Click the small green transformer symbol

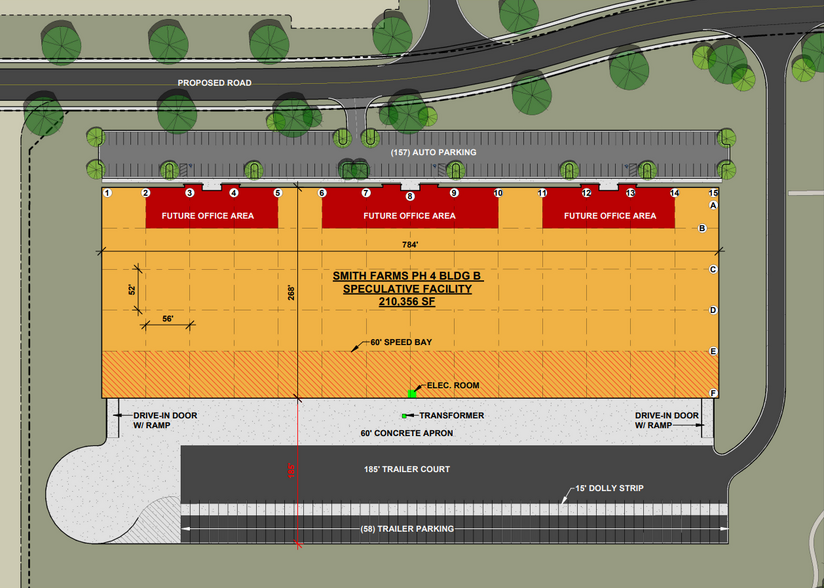404,416
